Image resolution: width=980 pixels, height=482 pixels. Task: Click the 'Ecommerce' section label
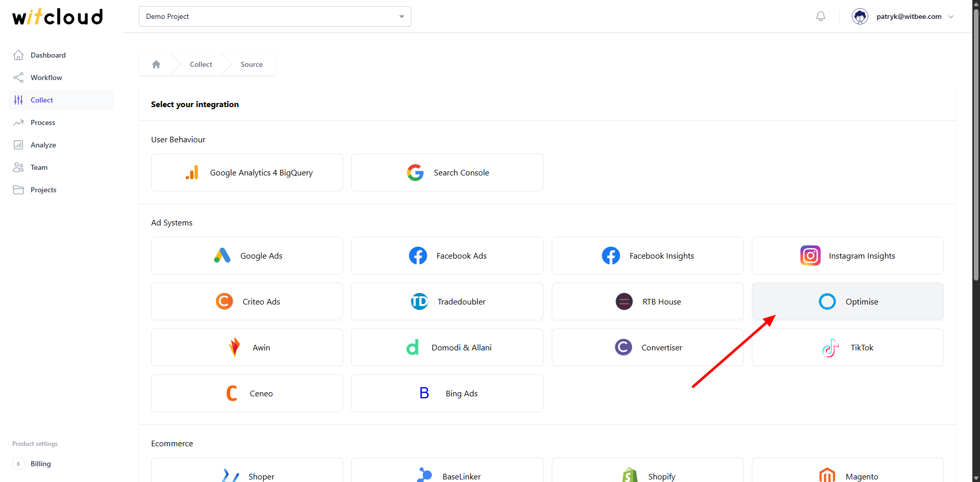click(172, 444)
